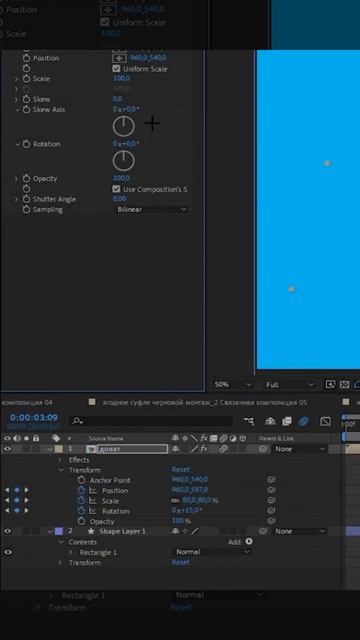
Task: Toggle motion blur switch on layer 1
Action: click(223, 449)
